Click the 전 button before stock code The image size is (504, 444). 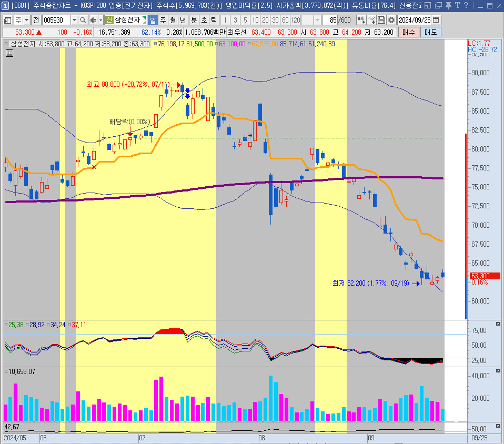tap(36, 21)
